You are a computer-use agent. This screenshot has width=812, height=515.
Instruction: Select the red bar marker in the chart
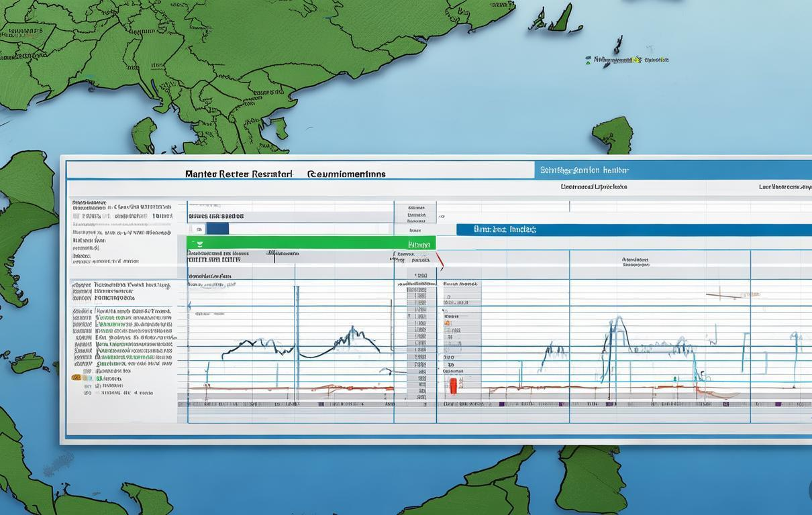tap(454, 385)
